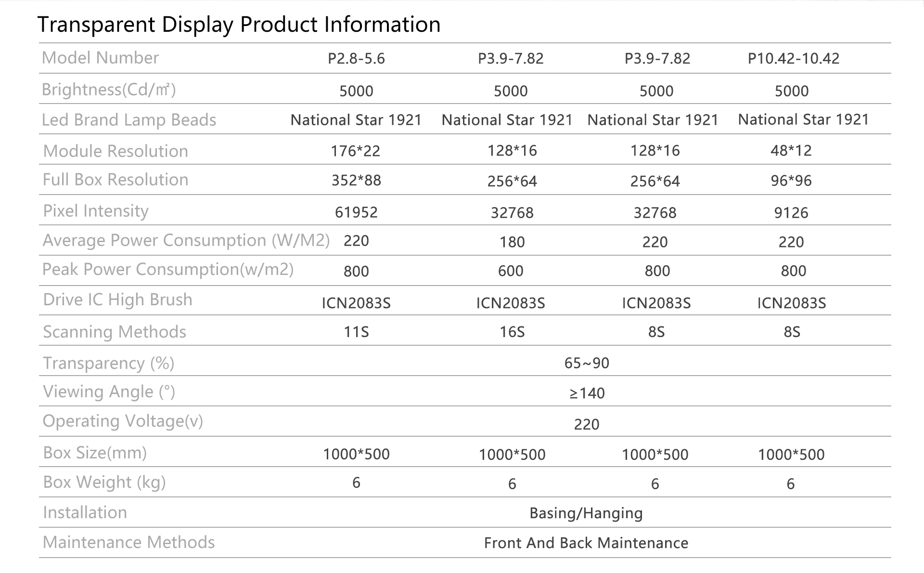This screenshot has height=573, width=924.
Task: Select the Brightness(Cd/㎡) row label
Action: coord(109,90)
